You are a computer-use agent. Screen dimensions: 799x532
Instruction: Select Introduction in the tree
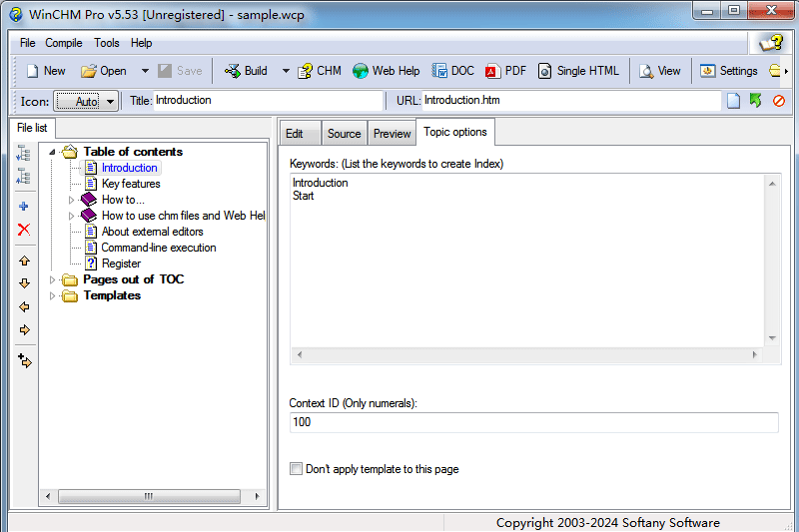click(x=130, y=168)
